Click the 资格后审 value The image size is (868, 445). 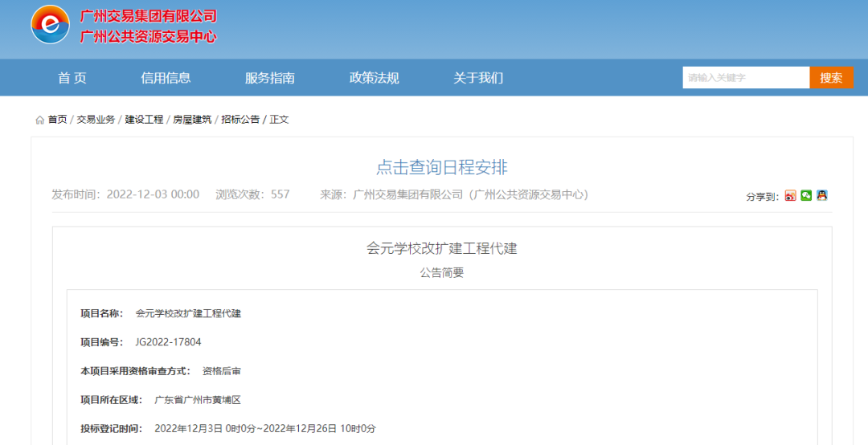click(222, 371)
